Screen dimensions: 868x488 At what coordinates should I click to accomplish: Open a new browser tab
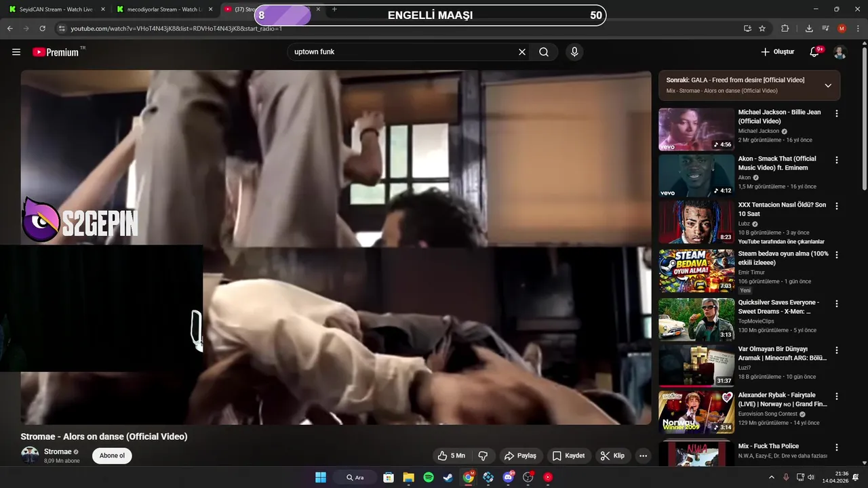point(334,9)
